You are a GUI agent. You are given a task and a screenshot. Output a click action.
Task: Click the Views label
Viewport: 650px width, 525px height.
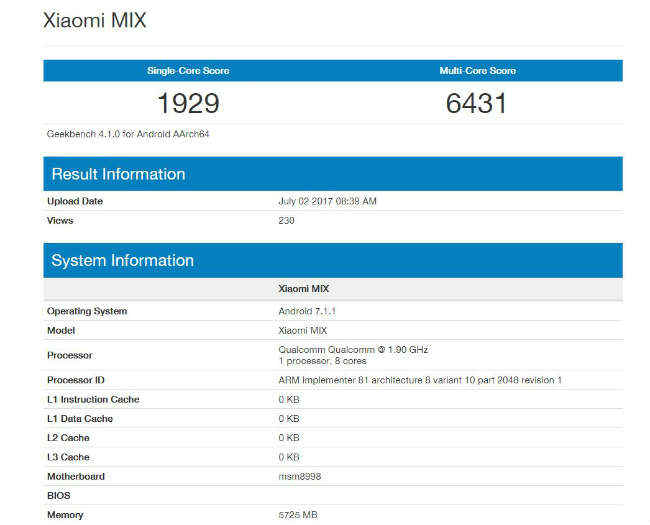click(x=60, y=220)
